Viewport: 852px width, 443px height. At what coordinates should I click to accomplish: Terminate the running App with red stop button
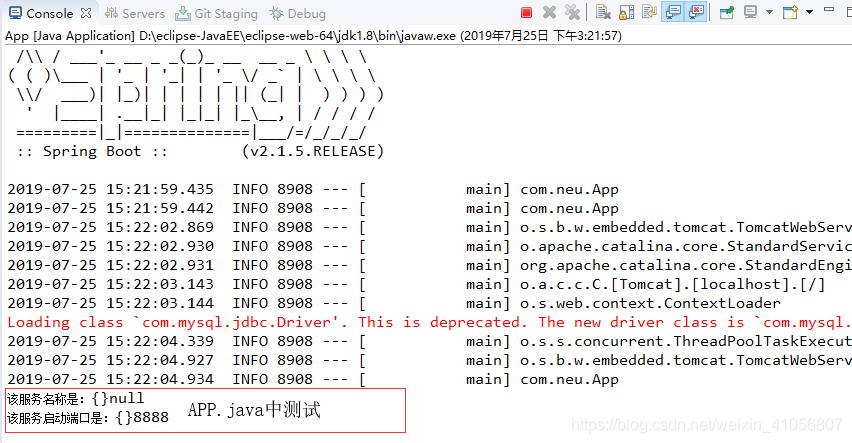click(526, 13)
